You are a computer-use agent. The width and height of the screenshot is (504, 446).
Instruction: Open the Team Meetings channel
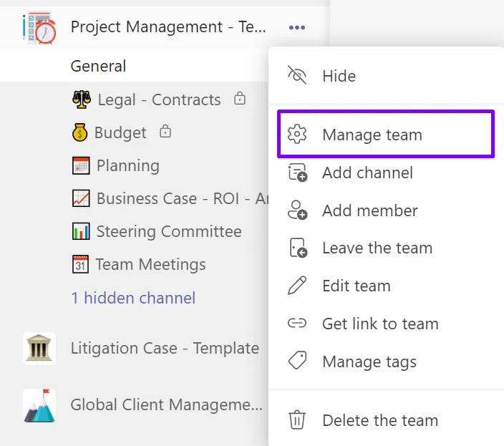pyautogui.click(x=151, y=264)
